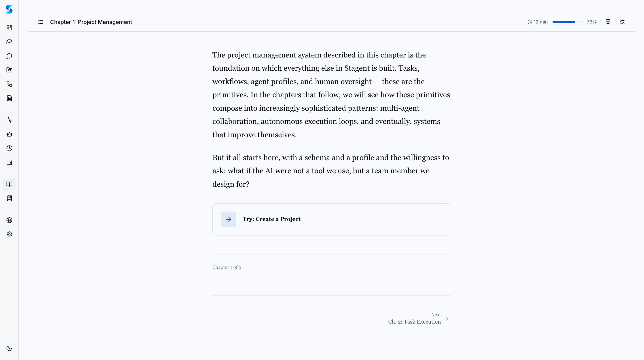
Task: Open the reading preferences sliders
Action: (x=622, y=22)
